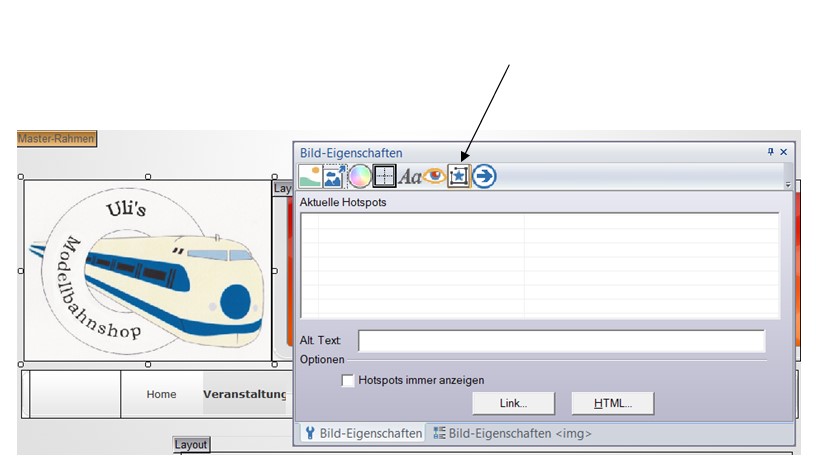The width and height of the screenshot is (816, 467).
Task: Click the blue arrow circle icon
Action: point(484,176)
